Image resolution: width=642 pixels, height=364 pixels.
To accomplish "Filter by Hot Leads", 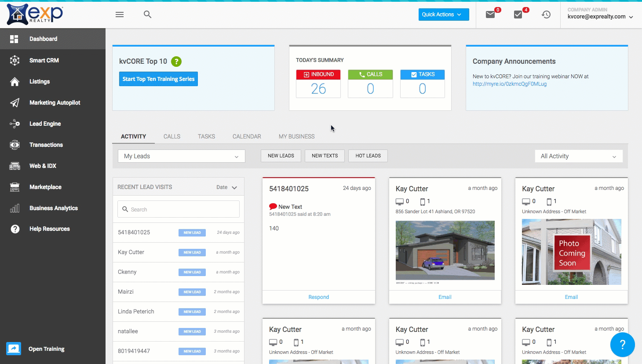I will [368, 156].
